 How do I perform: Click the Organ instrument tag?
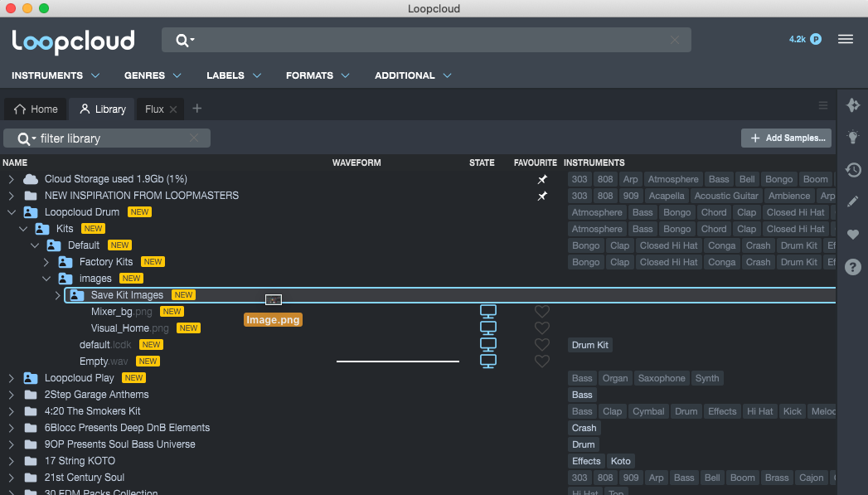click(615, 378)
